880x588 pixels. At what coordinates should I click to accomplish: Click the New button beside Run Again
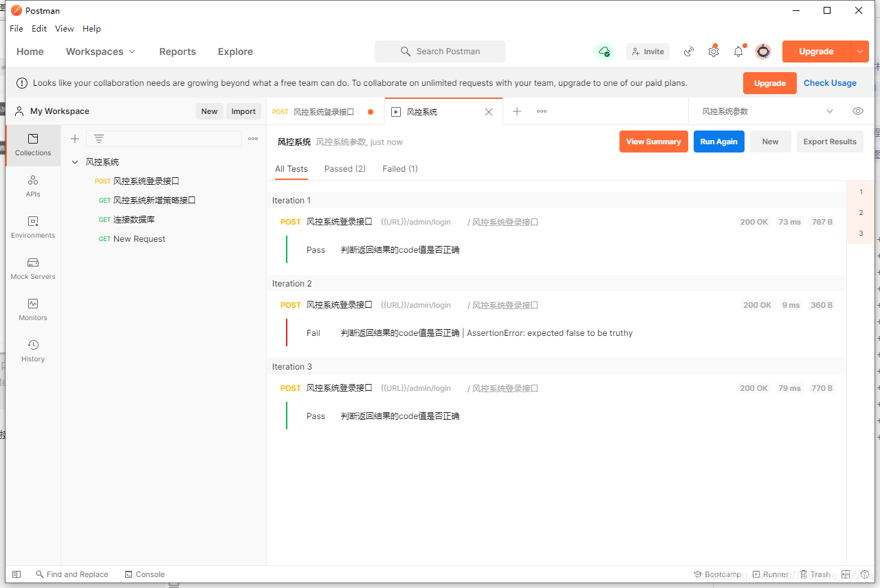tap(771, 142)
